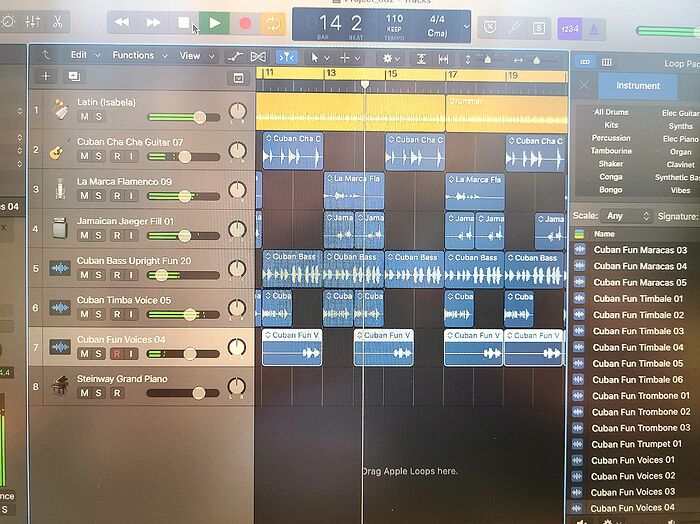Toggle Cycle mode button
700x524 pixels.
(273, 23)
